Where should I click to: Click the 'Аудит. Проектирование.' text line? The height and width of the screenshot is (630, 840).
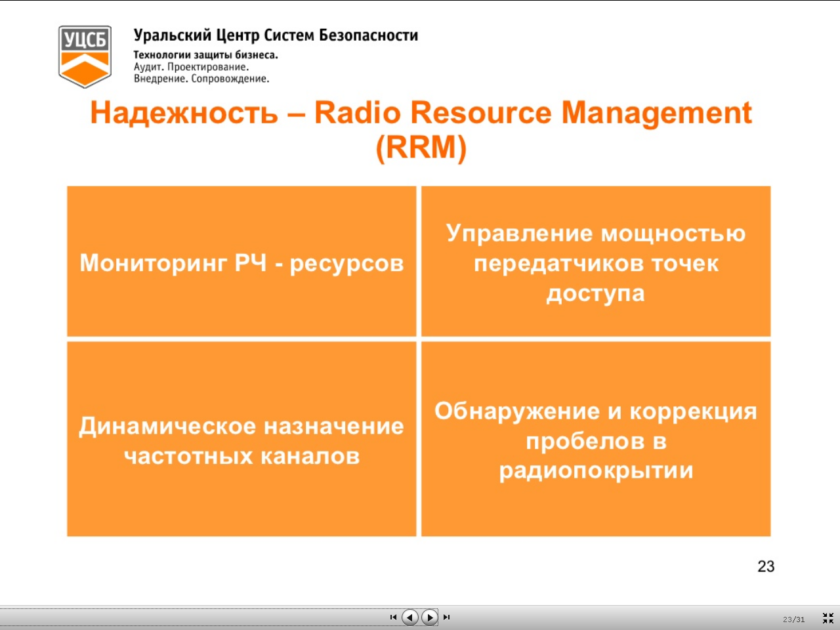191,67
